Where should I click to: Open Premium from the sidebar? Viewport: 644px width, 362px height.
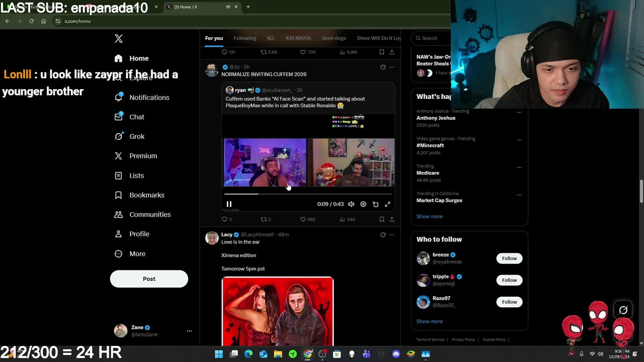pos(136,156)
